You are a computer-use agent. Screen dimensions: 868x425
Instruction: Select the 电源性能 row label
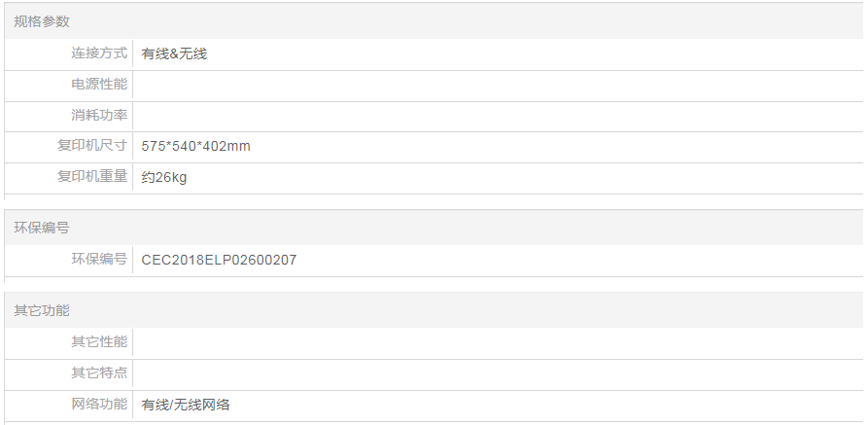(99, 85)
